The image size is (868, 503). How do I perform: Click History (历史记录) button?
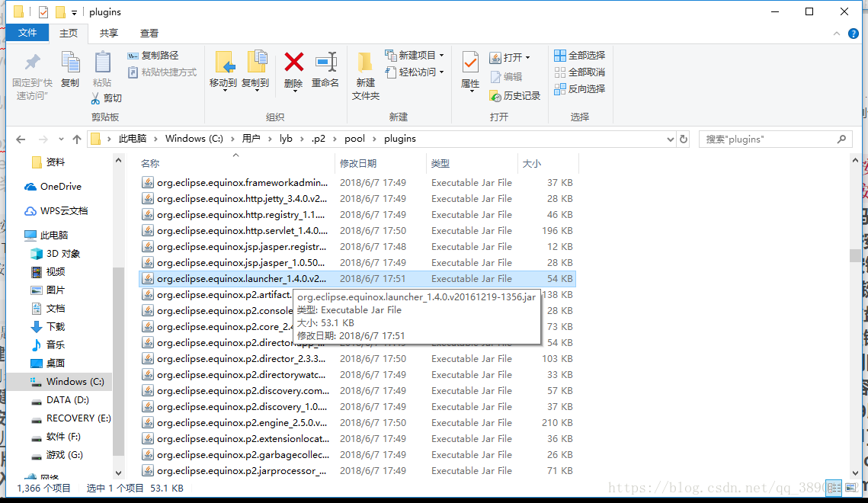(x=515, y=96)
